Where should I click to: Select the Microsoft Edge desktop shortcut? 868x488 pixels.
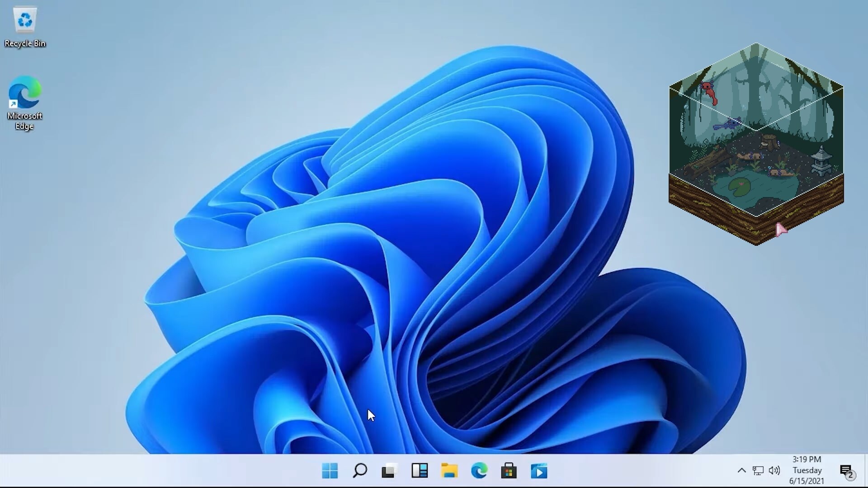tap(25, 103)
